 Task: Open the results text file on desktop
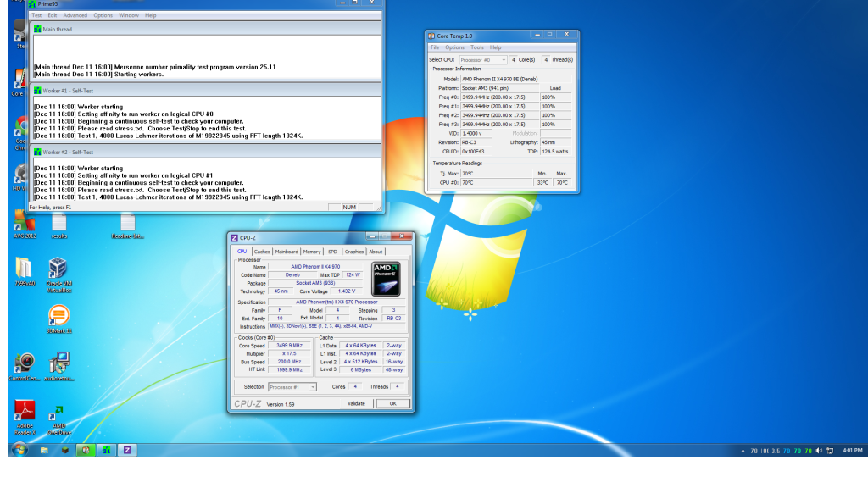coord(59,225)
